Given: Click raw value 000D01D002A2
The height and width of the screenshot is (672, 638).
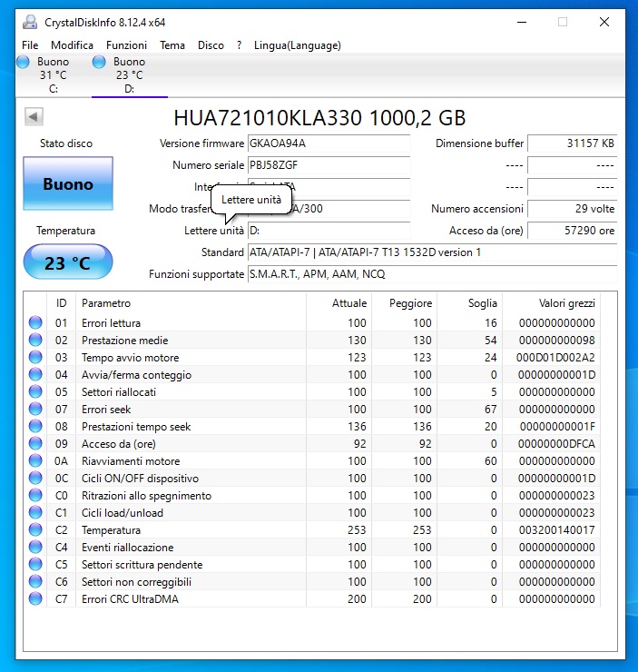Looking at the screenshot, I should point(555,358).
